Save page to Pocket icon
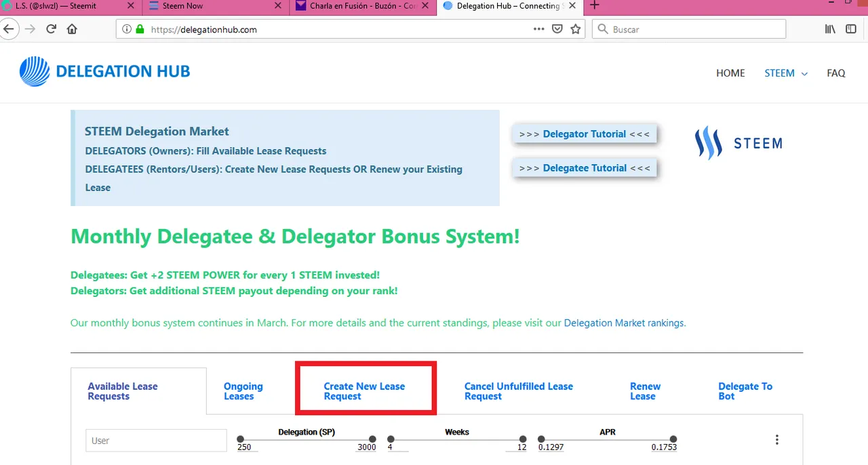868x465 pixels. coord(557,29)
